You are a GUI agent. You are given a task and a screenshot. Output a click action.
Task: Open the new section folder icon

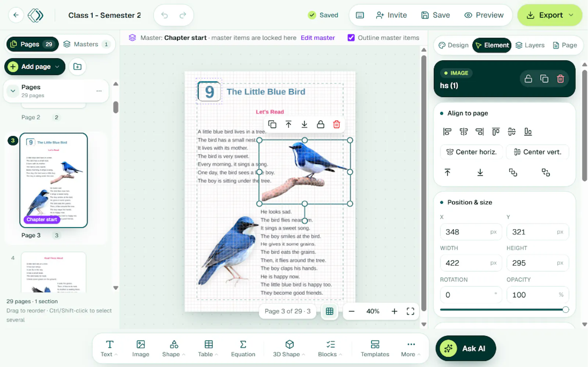[77, 67]
